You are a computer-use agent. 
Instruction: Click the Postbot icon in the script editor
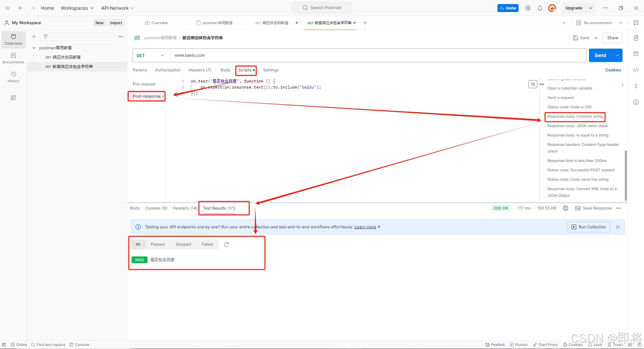(x=533, y=84)
